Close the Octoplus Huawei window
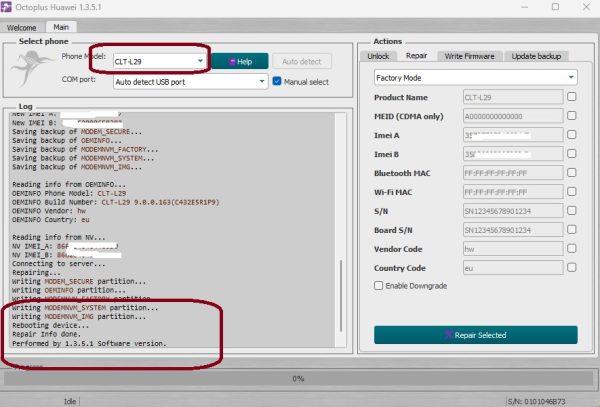Screen dimensions: 600x407 (586, 7)
